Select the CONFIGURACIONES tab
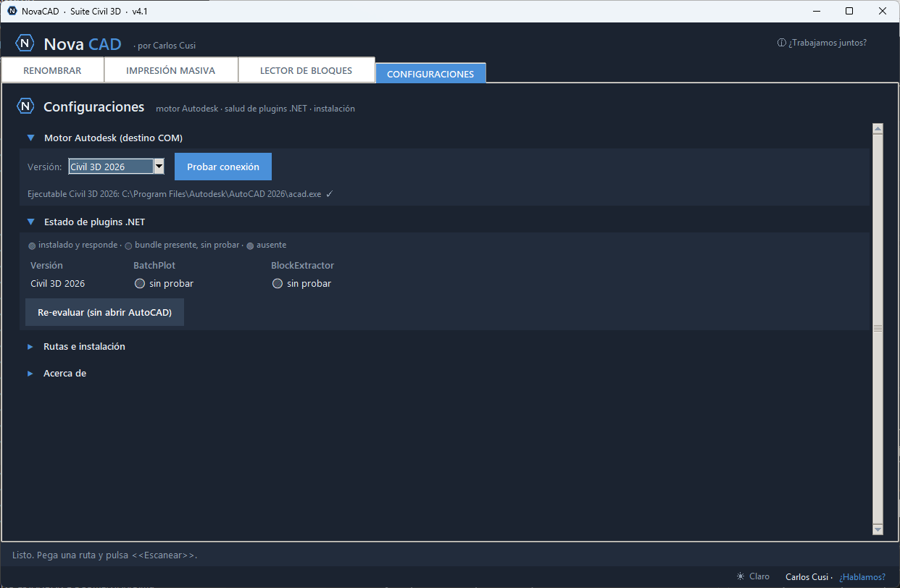 click(x=430, y=74)
